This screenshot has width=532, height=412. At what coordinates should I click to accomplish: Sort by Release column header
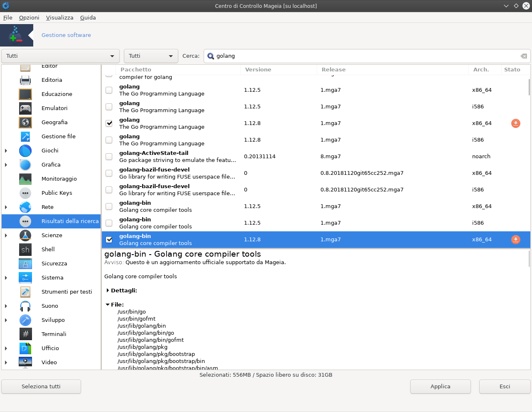(392, 70)
